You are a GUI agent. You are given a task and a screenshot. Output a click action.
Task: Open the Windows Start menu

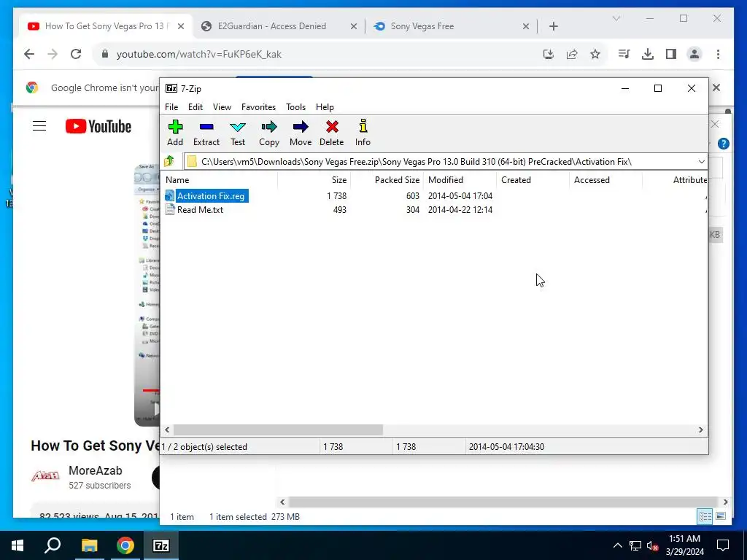tap(18, 545)
